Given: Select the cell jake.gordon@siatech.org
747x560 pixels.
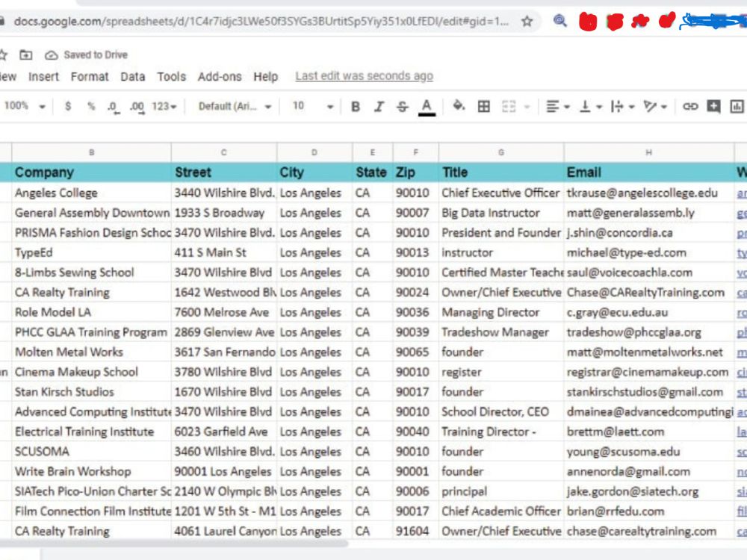Looking at the screenshot, I should [x=649, y=491].
